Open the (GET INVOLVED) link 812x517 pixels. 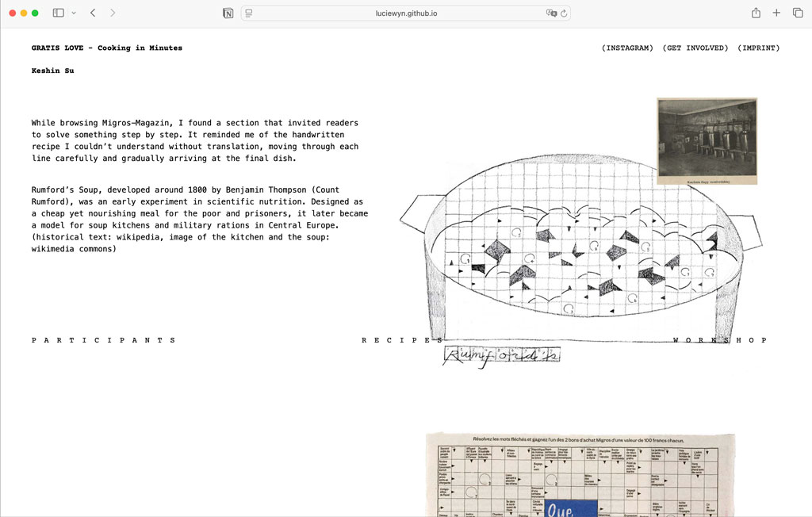(695, 48)
